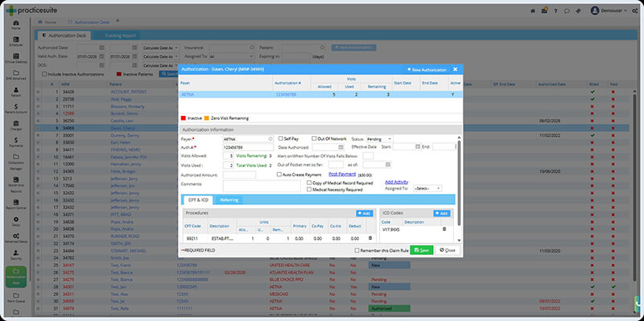This screenshot has width=644, height=321.
Task: Go to the Home page tab
Action: coord(47,22)
